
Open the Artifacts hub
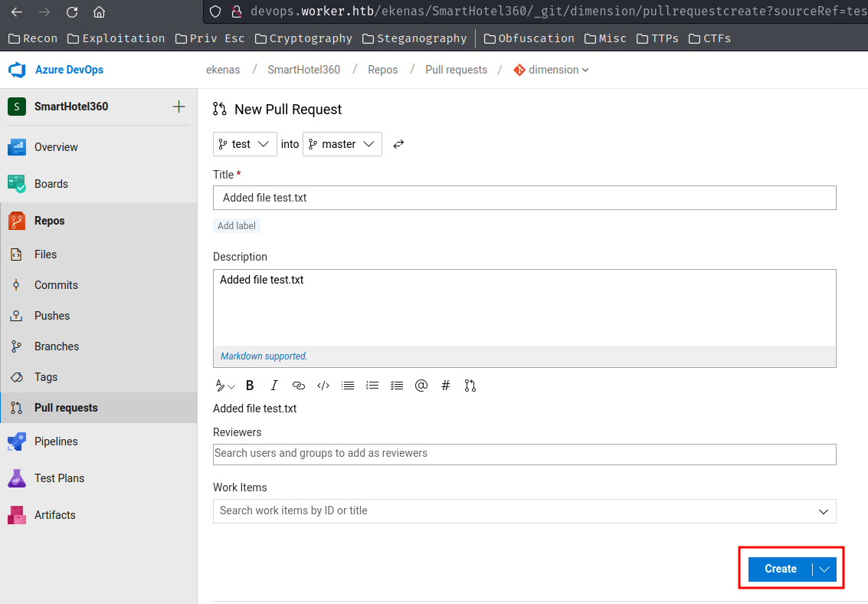tap(99, 515)
